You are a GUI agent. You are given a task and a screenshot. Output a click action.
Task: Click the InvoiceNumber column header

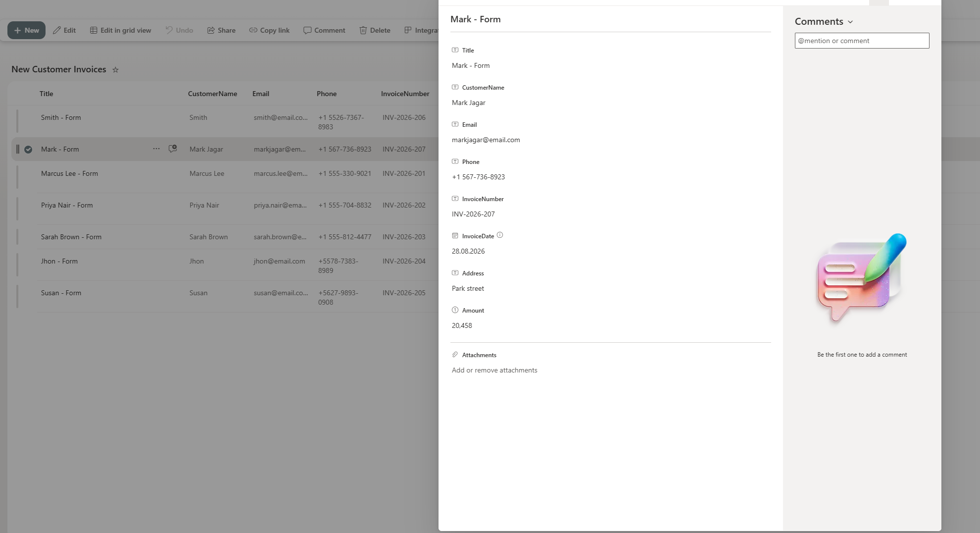[405, 94]
